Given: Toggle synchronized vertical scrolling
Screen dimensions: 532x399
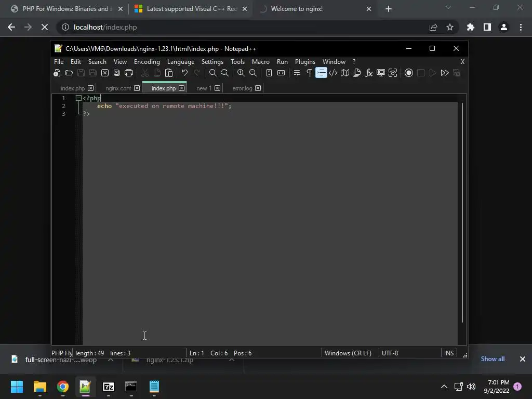Looking at the screenshot, I should click(x=269, y=73).
